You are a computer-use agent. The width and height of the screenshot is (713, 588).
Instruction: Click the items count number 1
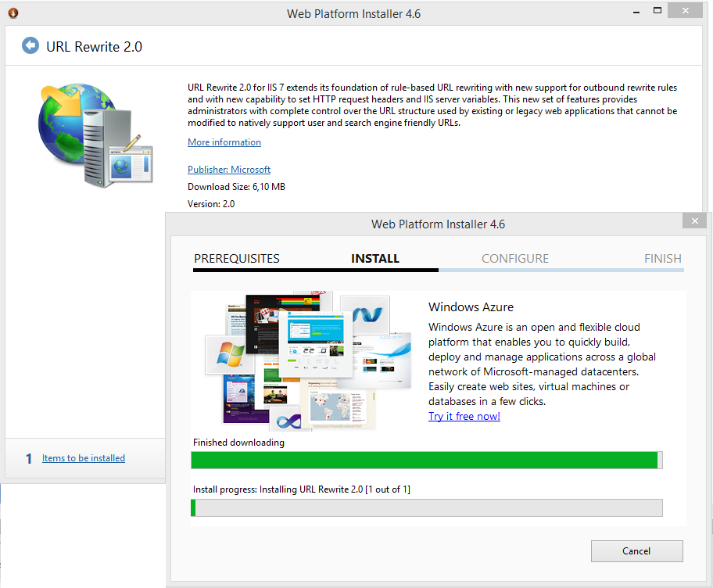pyautogui.click(x=29, y=459)
